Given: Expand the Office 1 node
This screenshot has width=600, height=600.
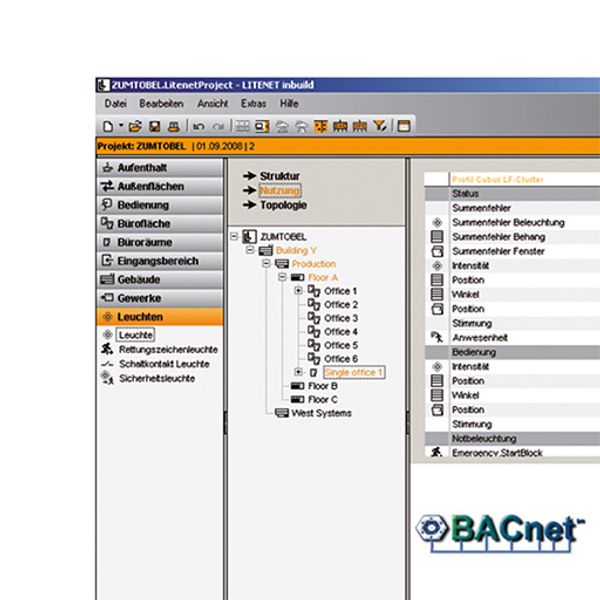Looking at the screenshot, I should 298,291.
